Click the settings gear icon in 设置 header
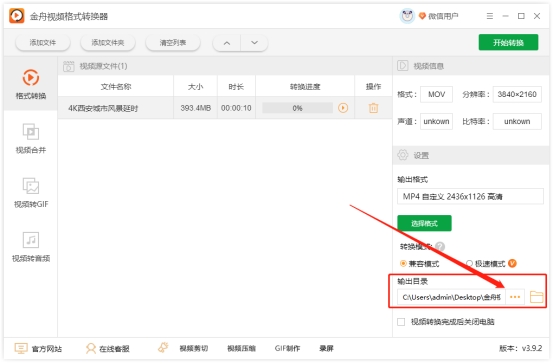Screen dimensions: 553x364 [402, 155]
